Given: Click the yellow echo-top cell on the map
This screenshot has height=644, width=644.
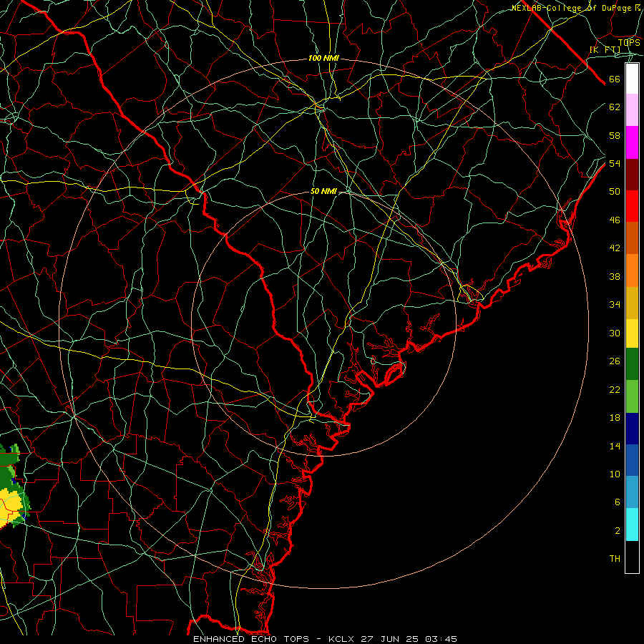Looking at the screenshot, I should 11,507.
